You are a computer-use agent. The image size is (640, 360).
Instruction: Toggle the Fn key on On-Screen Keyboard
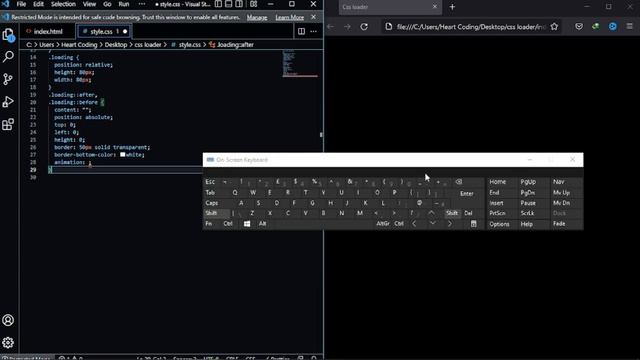click(209, 224)
